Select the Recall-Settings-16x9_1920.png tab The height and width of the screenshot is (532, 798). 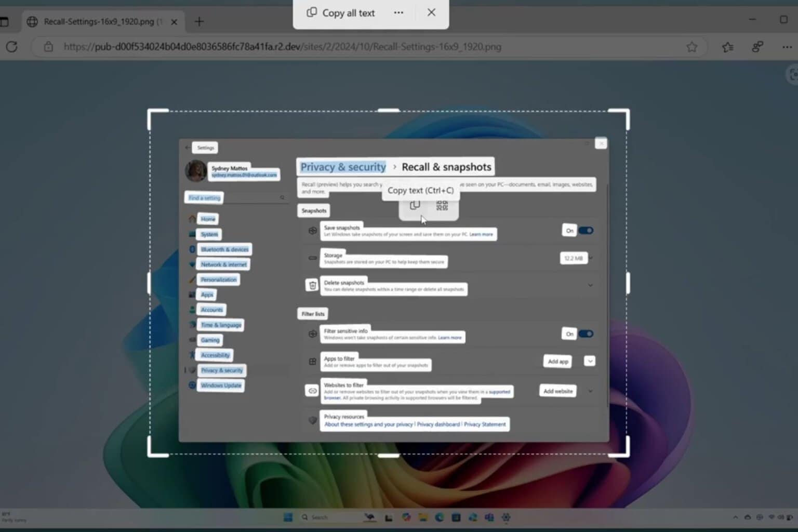point(103,21)
